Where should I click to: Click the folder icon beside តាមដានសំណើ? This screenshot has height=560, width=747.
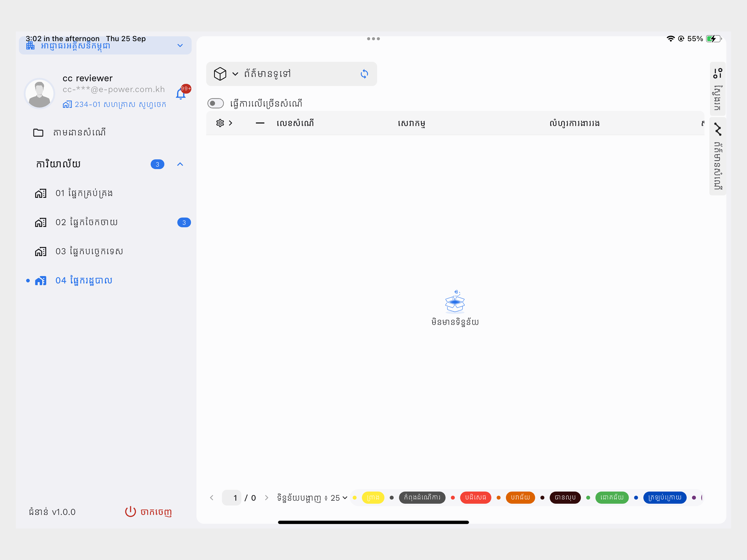pyautogui.click(x=38, y=132)
